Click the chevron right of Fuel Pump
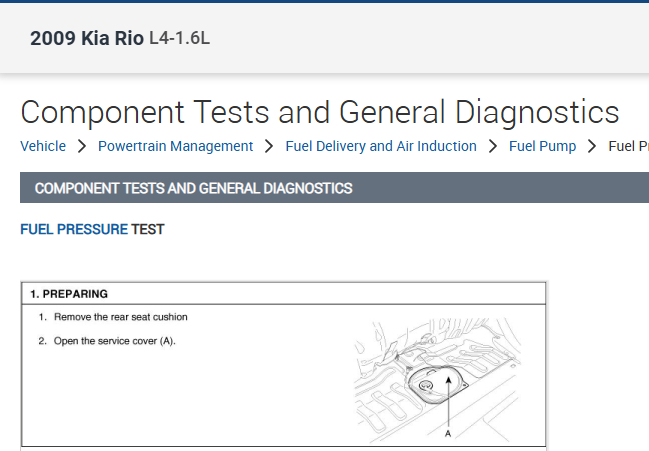 coord(593,146)
